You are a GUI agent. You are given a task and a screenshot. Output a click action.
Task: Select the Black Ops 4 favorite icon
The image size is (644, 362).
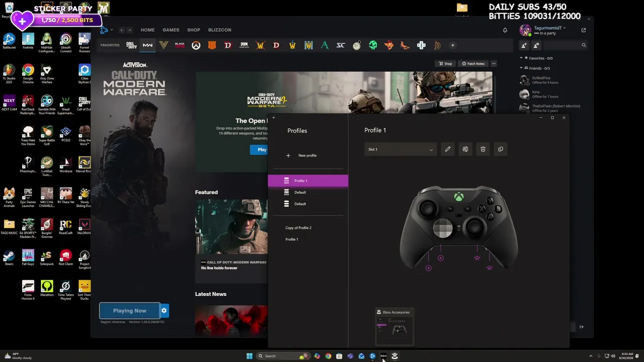(212, 45)
